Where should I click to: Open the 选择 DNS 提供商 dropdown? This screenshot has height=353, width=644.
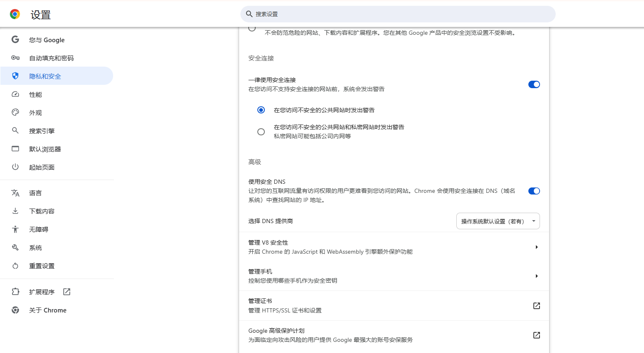pos(498,221)
